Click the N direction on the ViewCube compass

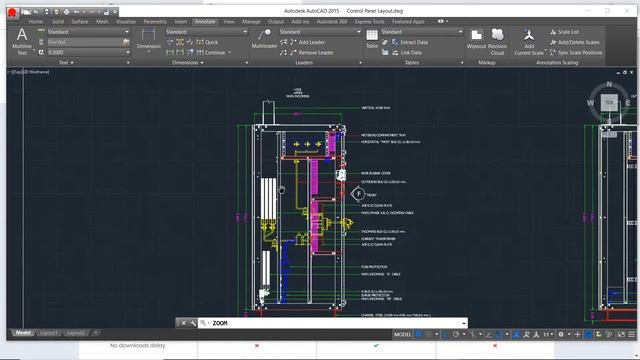(x=609, y=84)
